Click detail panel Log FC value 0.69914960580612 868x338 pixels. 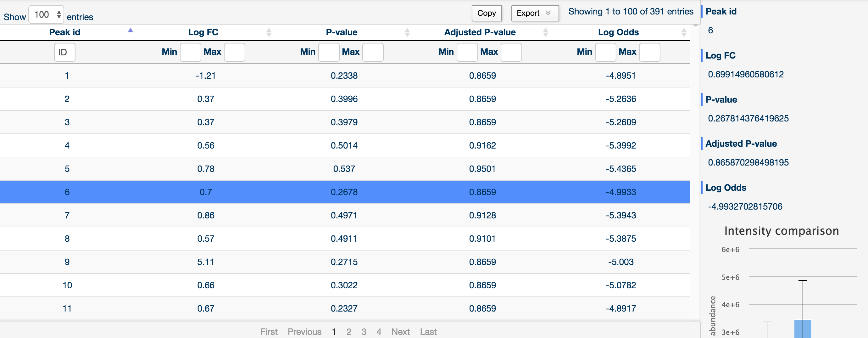click(746, 74)
